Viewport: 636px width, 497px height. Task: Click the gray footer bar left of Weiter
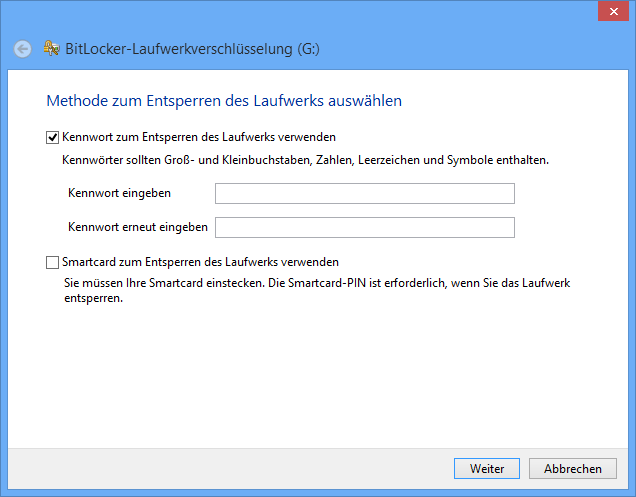click(x=227, y=469)
